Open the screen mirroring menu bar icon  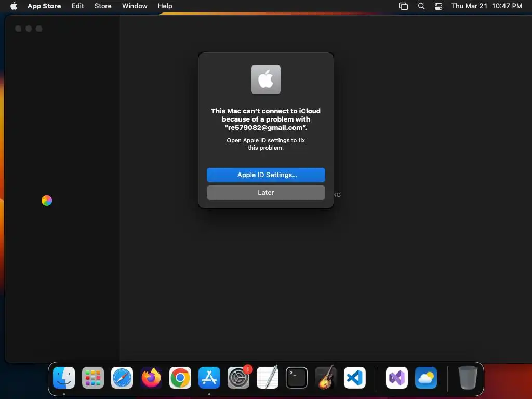(403, 6)
